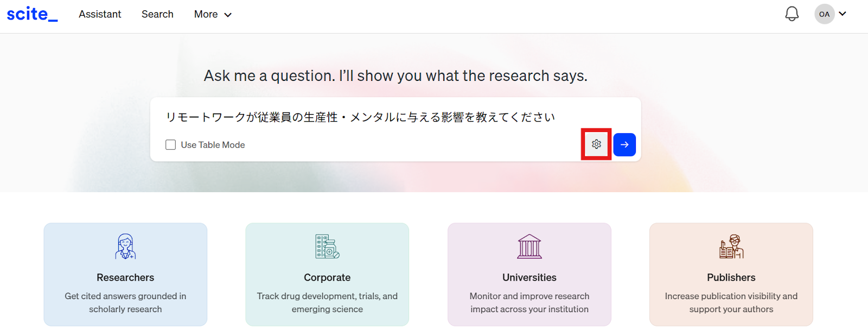Click the Universities building icon

coord(529,246)
